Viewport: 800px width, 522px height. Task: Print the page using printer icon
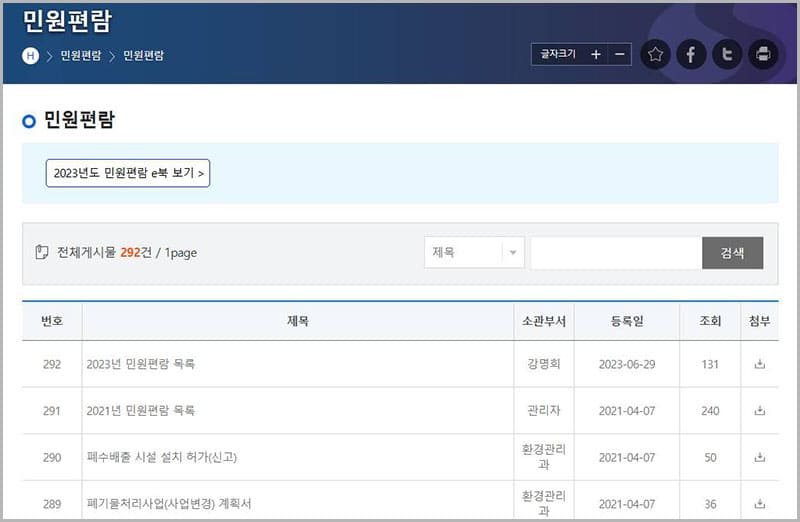pyautogui.click(x=763, y=54)
